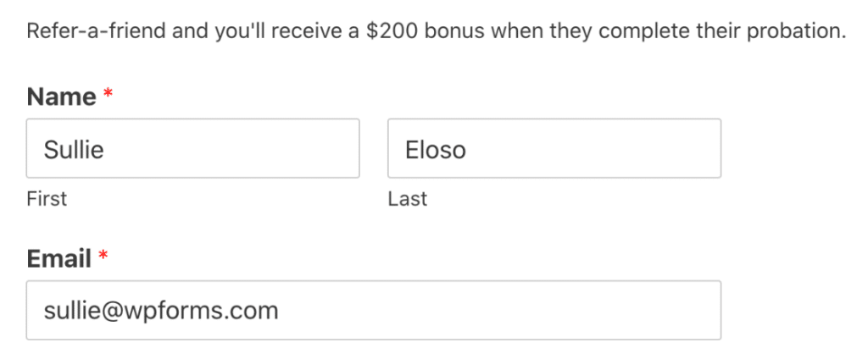
Task: Click the red asterisk beside Email
Action: click(x=103, y=257)
